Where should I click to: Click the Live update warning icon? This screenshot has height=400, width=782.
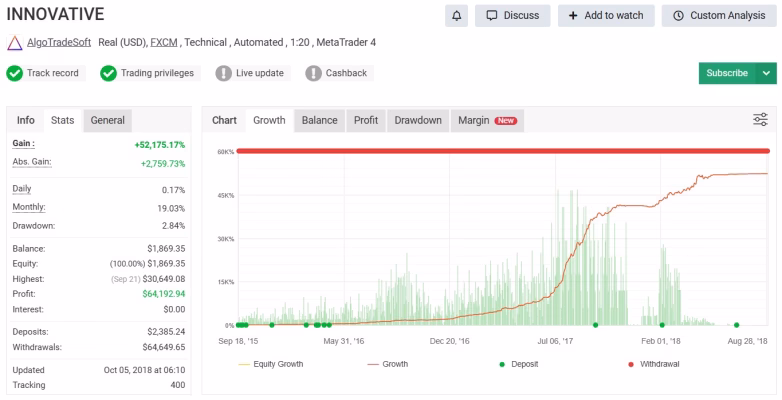[223, 73]
